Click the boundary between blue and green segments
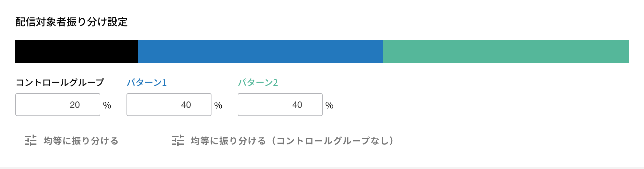This screenshot has height=169, width=644. [x=383, y=52]
